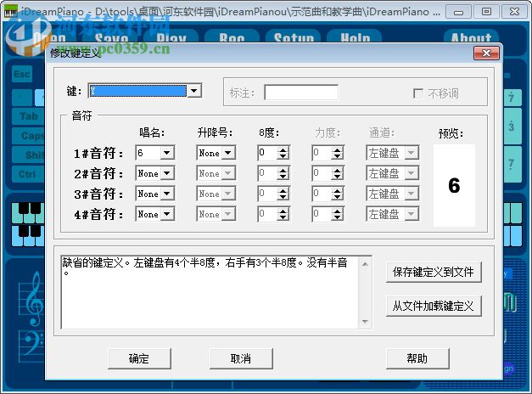Screen dimensions: 532x394
Task: Click description box scrollbar down arrow
Action: pyautogui.click(x=365, y=321)
